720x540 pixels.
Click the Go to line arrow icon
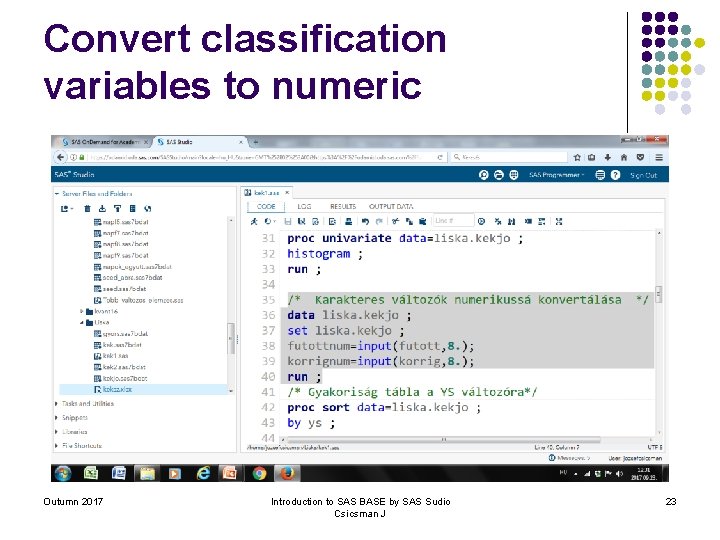point(481,221)
